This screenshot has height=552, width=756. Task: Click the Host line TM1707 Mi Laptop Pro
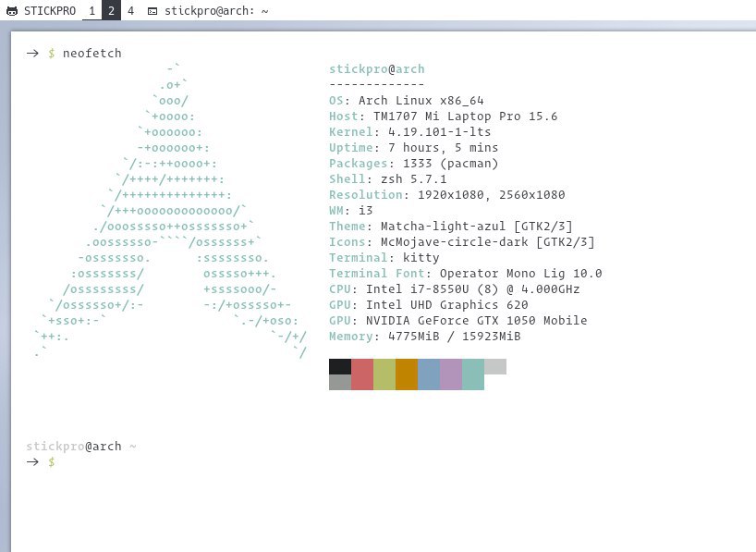click(443, 117)
